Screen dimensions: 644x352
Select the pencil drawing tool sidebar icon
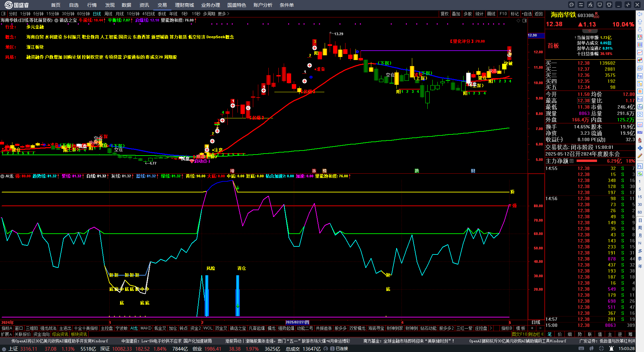click(x=640, y=156)
